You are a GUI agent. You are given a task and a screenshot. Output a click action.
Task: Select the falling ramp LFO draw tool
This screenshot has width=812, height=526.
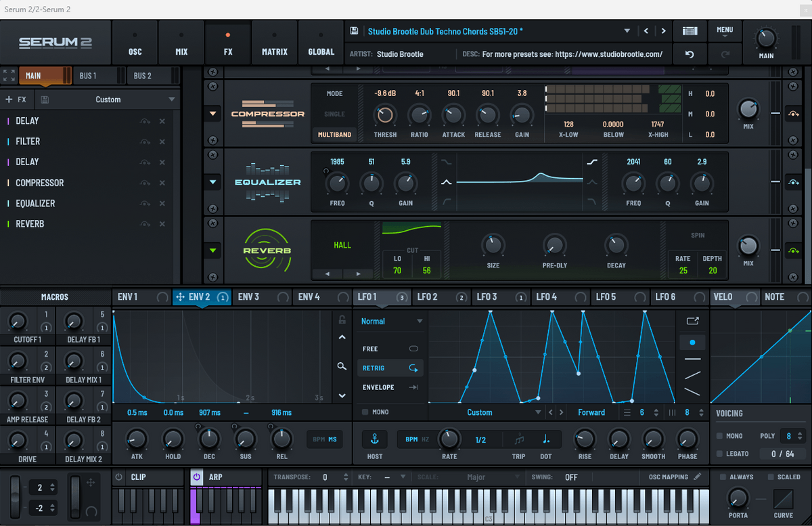coord(692,391)
